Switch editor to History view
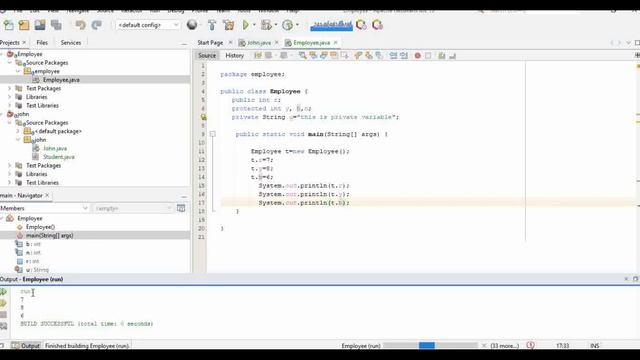The image size is (640, 360). pos(235,56)
